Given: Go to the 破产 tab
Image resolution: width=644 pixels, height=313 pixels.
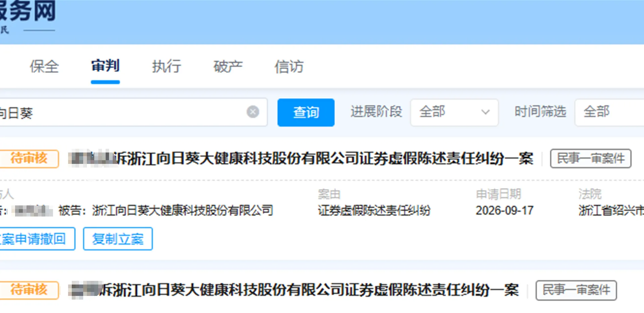Looking at the screenshot, I should 228,66.
